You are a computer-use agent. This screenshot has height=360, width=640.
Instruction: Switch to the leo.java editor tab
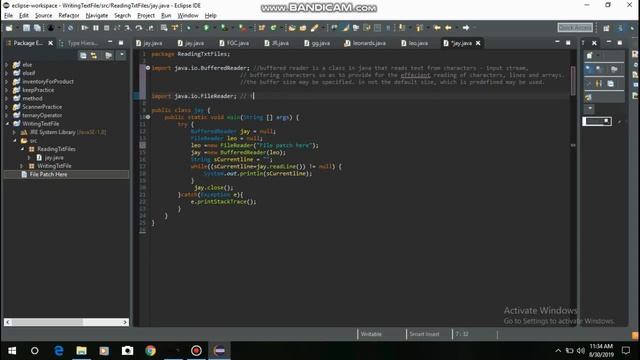(x=415, y=43)
